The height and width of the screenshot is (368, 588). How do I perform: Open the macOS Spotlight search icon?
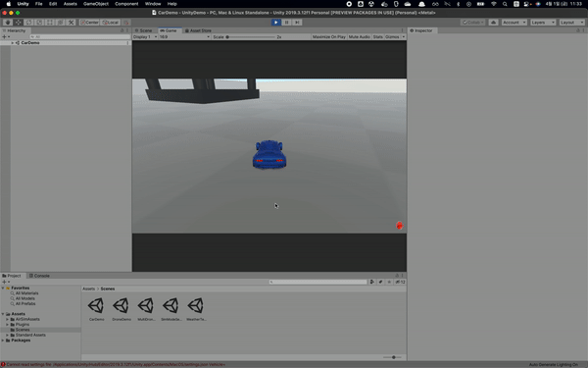[x=505, y=4]
